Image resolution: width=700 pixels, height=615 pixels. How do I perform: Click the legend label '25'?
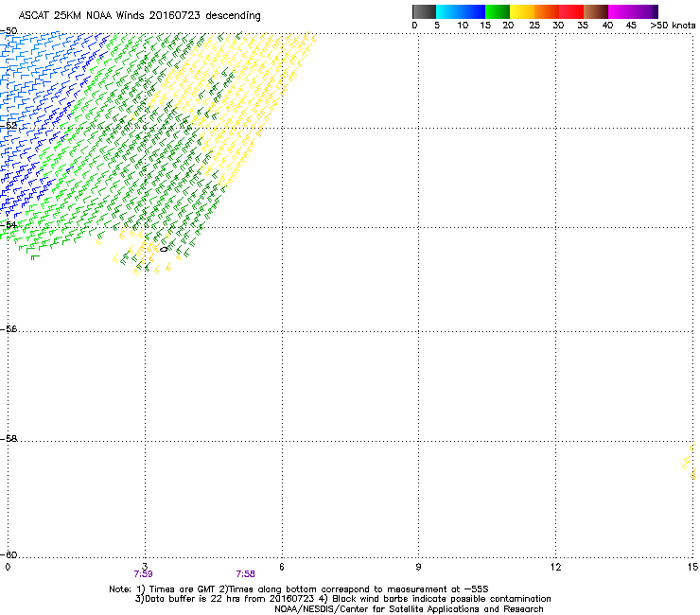coord(534,26)
